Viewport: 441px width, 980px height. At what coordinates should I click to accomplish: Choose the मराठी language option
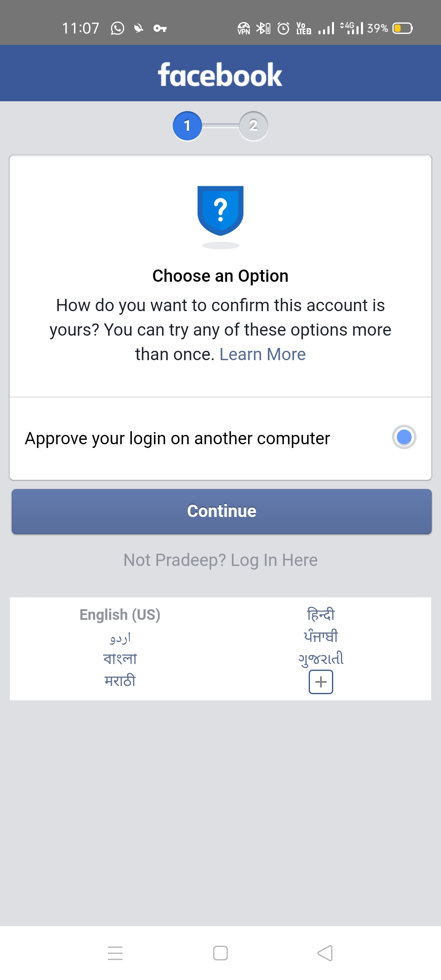coord(120,681)
